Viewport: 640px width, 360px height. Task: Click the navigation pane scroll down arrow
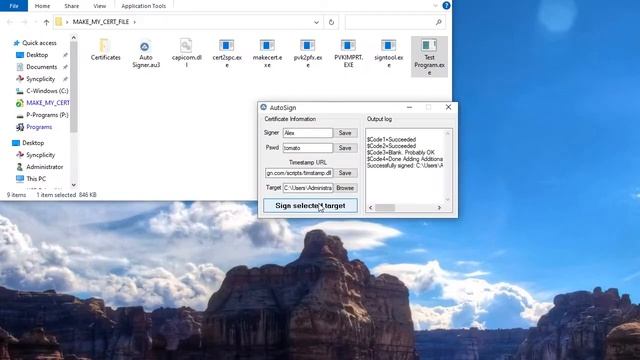click(73, 185)
